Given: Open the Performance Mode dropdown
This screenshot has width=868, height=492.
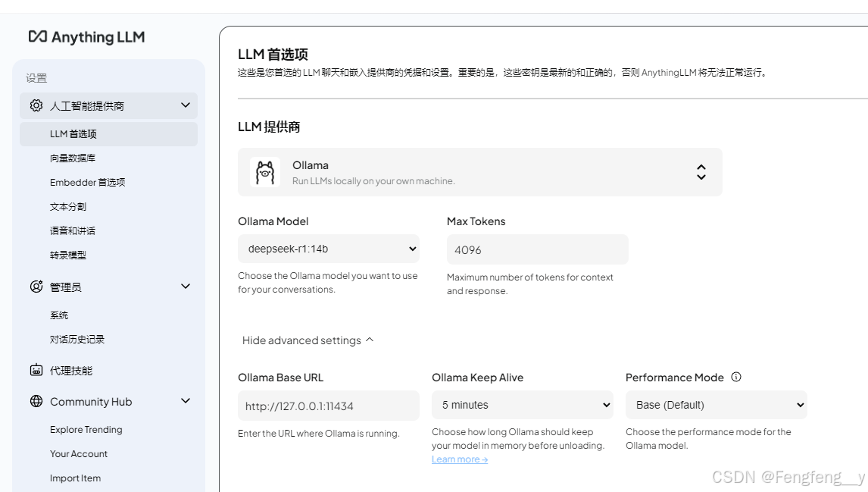Looking at the screenshot, I should tap(716, 405).
